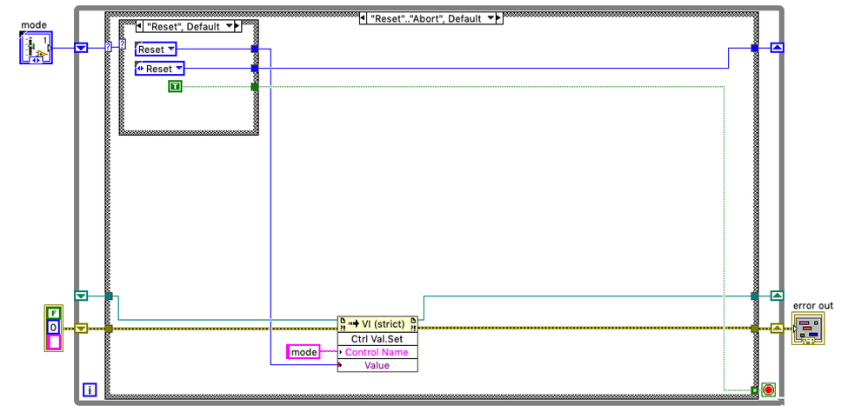
Task: Click the pink source string in error cluster
Action: (x=54, y=343)
